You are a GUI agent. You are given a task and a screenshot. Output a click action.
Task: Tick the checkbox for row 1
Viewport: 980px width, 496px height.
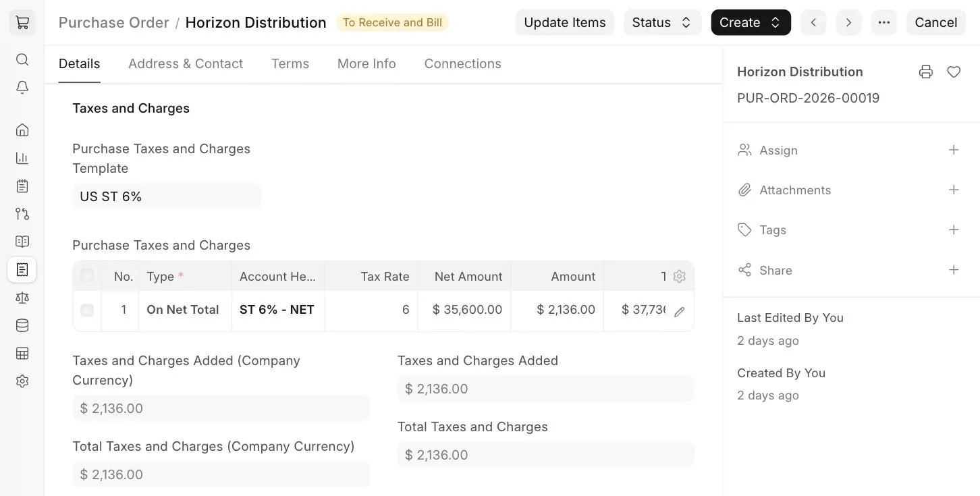87,310
